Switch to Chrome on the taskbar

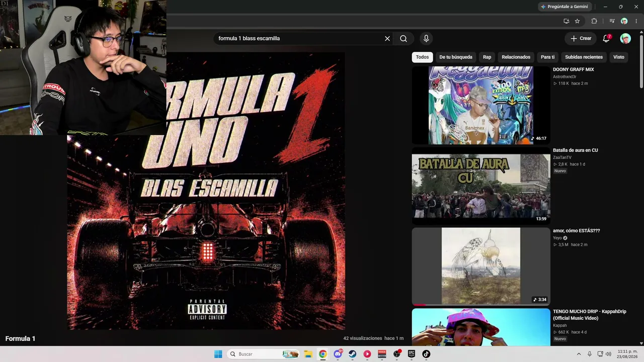tap(323, 354)
